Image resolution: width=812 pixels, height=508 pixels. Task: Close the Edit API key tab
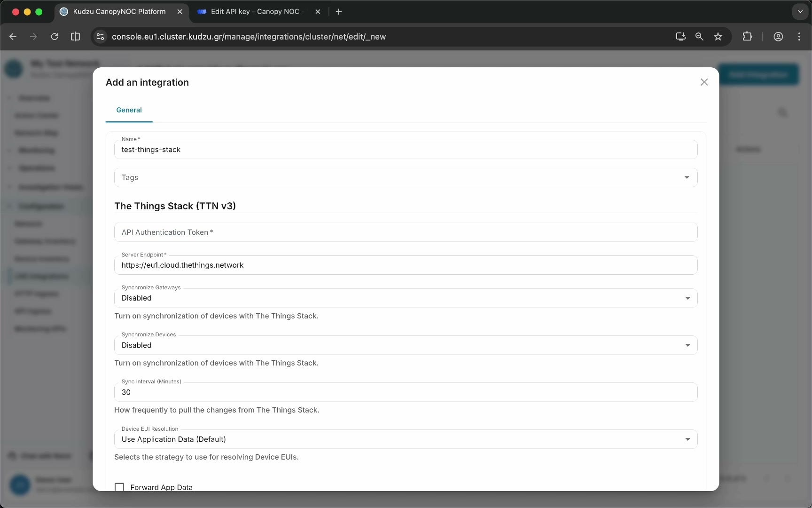[318, 12]
